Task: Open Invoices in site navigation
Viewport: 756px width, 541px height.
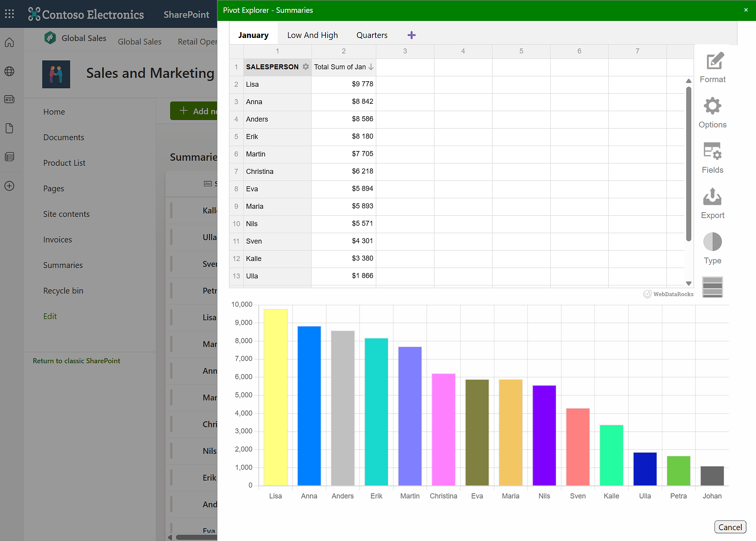Action: 57,240
